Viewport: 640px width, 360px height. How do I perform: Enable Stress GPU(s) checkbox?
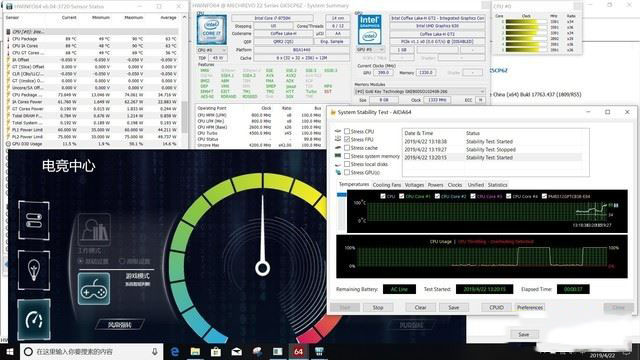(x=347, y=172)
